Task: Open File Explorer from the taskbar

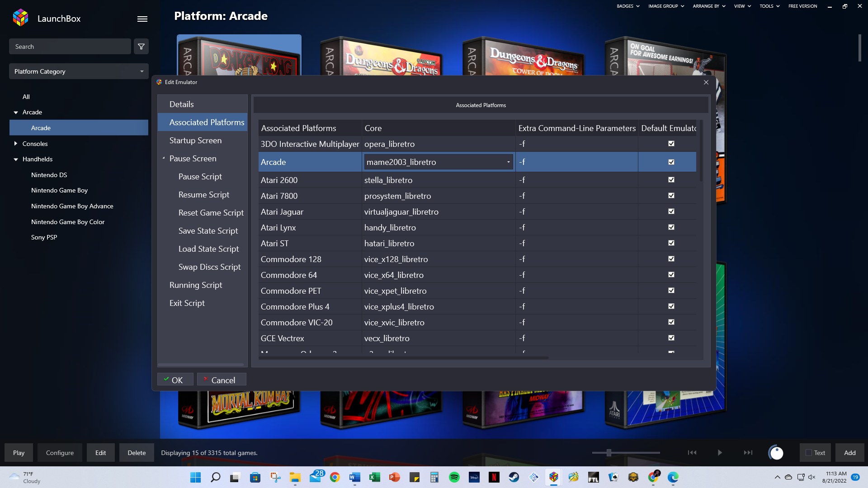Action: [x=295, y=477]
